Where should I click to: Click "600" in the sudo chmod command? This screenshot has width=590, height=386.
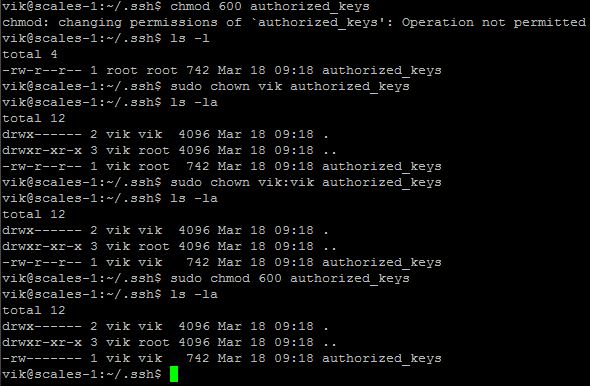coord(270,278)
